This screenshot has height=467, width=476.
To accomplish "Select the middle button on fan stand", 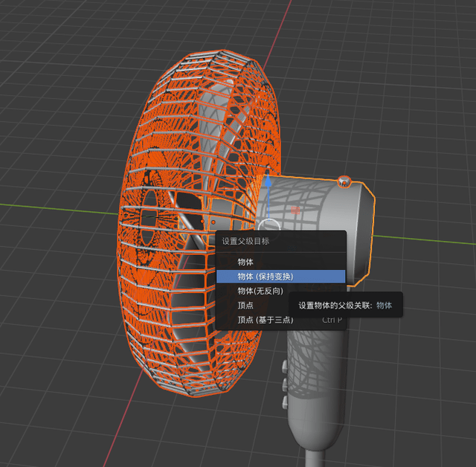I will coord(284,382).
